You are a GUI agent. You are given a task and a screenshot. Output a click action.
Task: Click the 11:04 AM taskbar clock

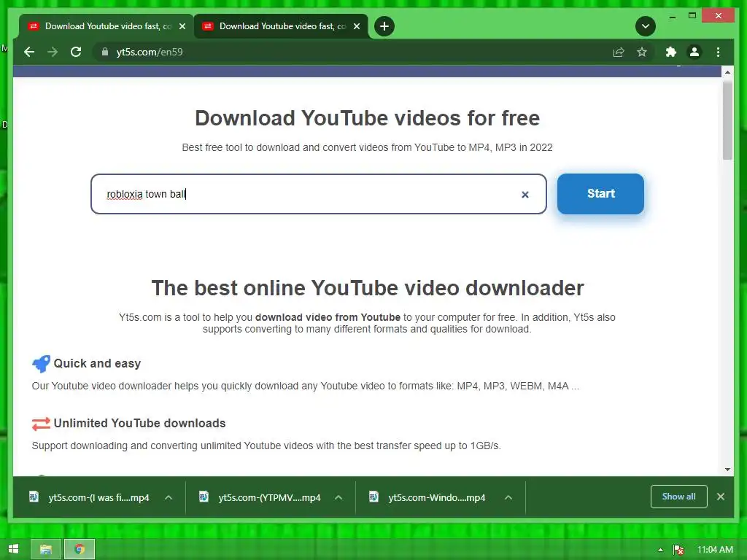coord(715,550)
